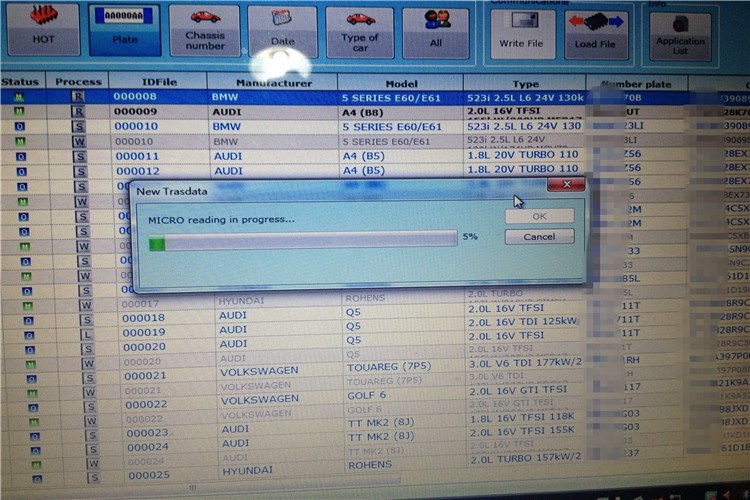Click green status icon for file 000009
The width and height of the screenshot is (750, 500).
pyautogui.click(x=19, y=111)
